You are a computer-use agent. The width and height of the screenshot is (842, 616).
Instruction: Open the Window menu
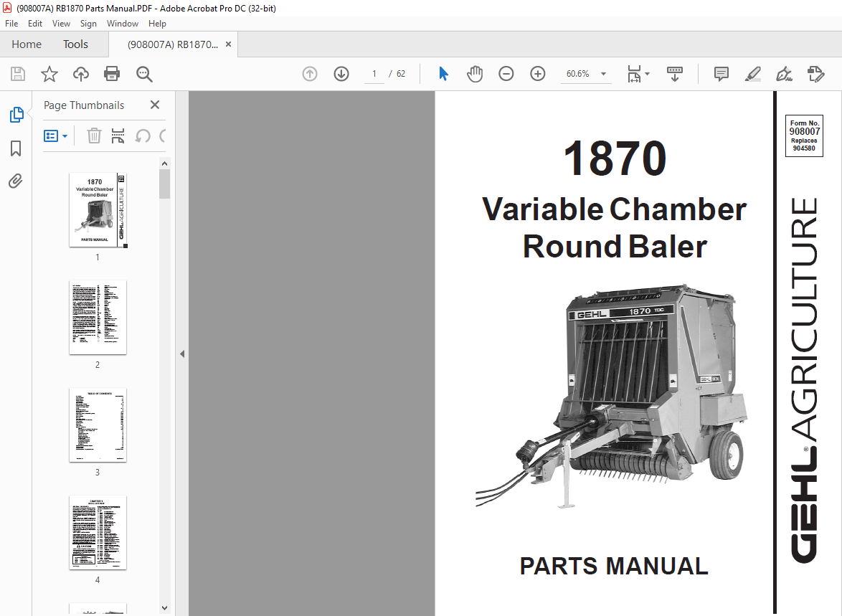coord(123,24)
